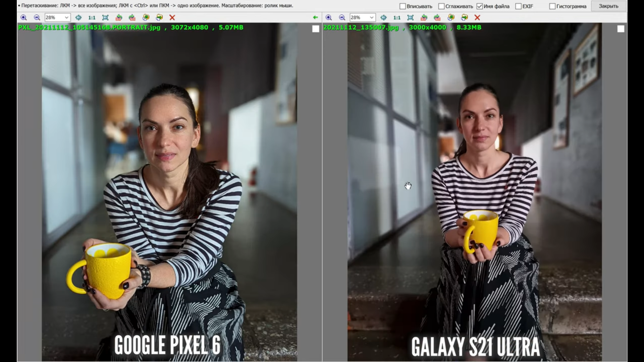Image resolution: width=644 pixels, height=362 pixels.
Task: Fit the right image to its panel
Action: pyautogui.click(x=410, y=17)
